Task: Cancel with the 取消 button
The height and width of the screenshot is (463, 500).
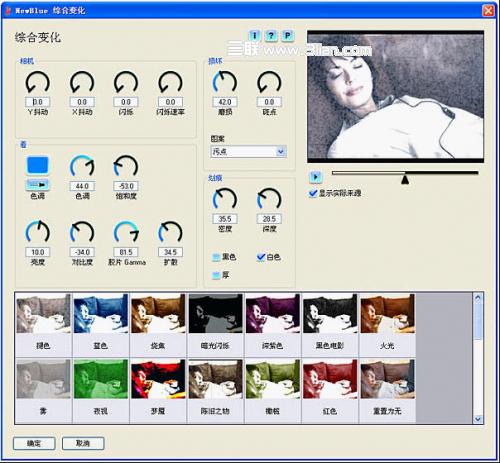Action: (83, 443)
